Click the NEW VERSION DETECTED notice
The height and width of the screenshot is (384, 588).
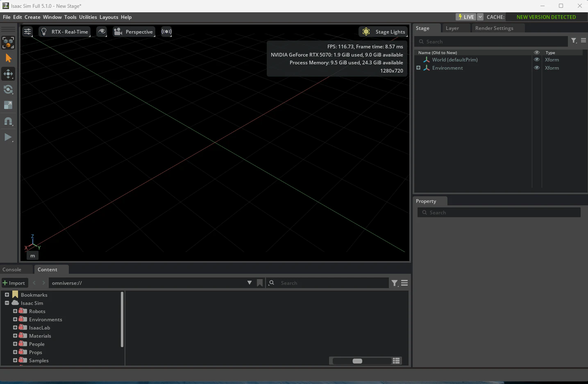(546, 17)
